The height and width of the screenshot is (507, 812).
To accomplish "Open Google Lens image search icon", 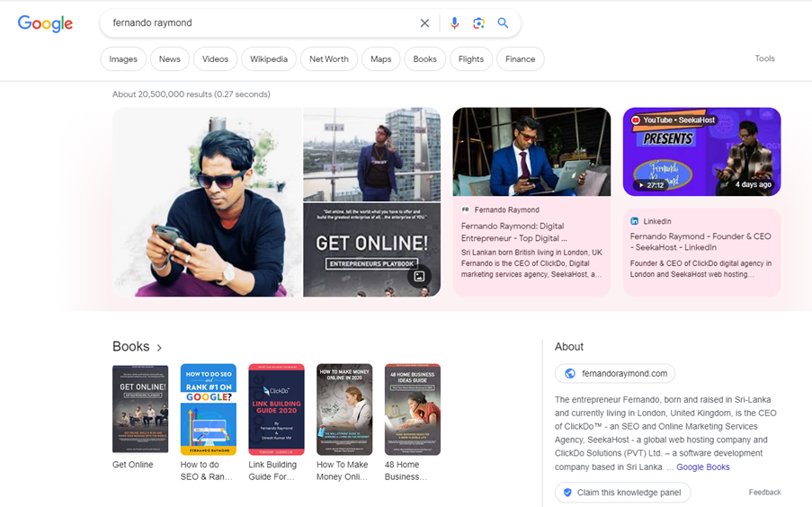I will coord(478,22).
